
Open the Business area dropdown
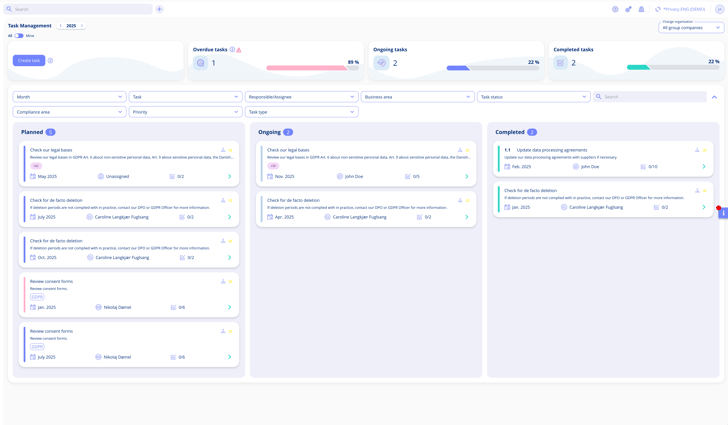point(417,97)
